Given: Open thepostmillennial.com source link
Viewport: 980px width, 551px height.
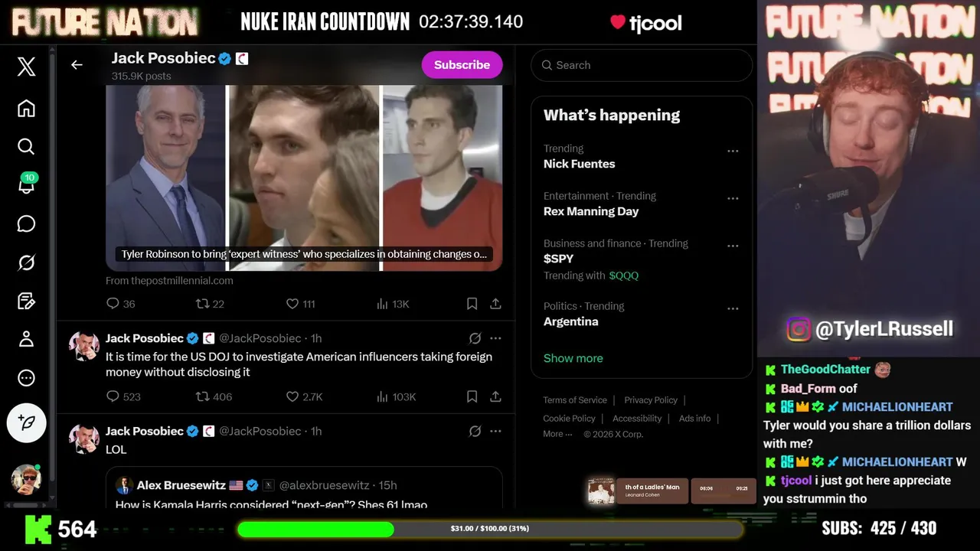Looking at the screenshot, I should click(x=169, y=281).
